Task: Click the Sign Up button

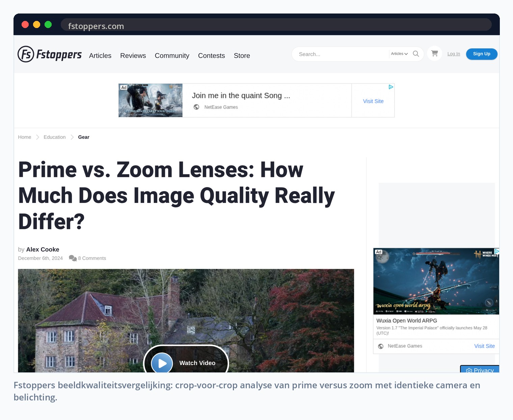Action: pos(482,54)
